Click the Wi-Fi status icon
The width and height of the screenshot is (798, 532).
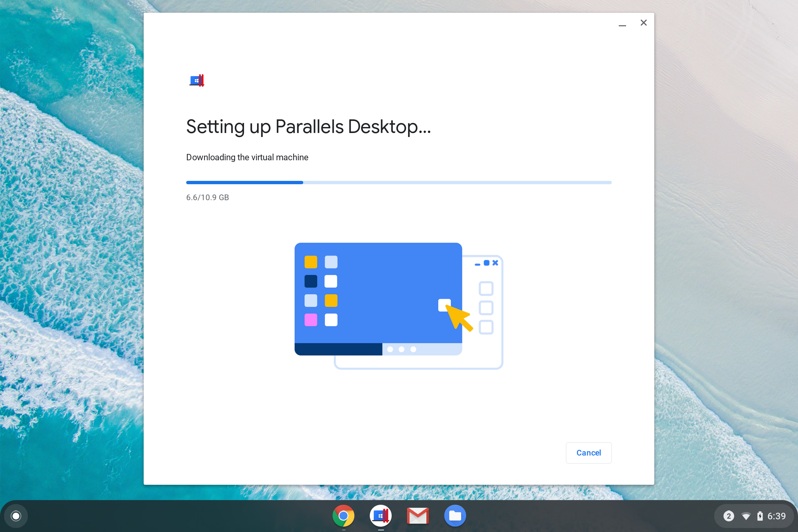pos(746,516)
